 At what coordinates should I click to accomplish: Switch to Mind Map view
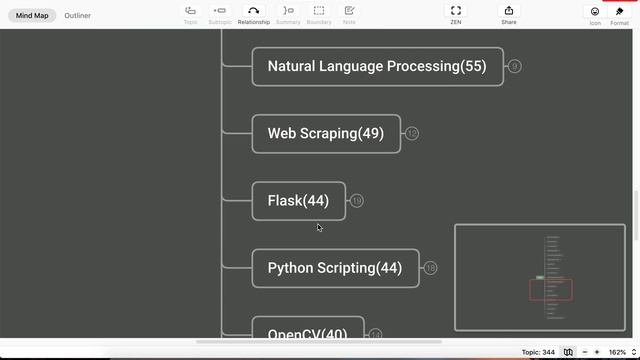coord(32,16)
